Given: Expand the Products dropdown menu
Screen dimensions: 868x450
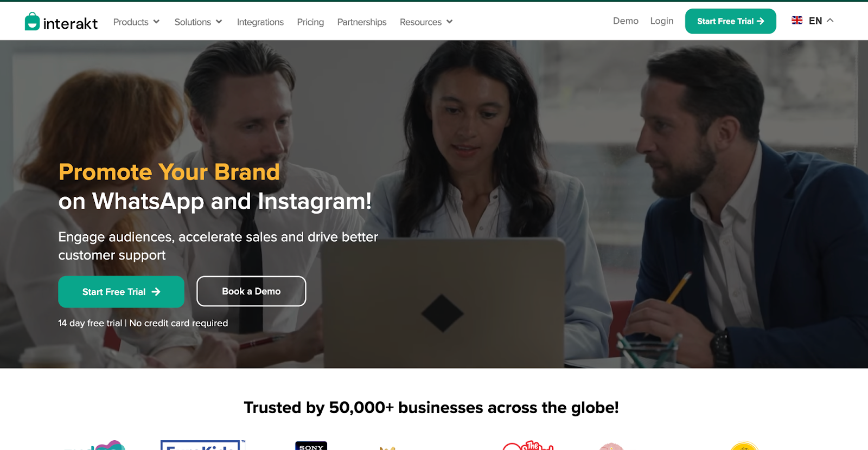Looking at the screenshot, I should [136, 22].
